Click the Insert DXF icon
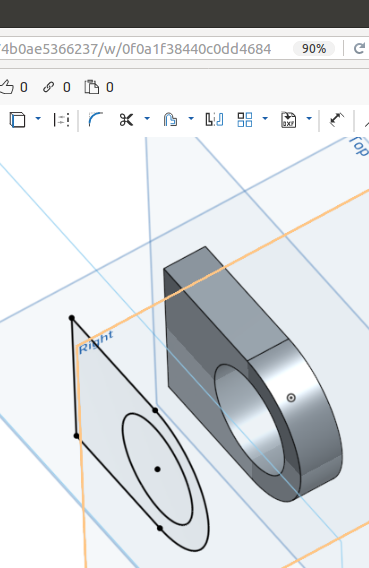Screen dimensions: 369x568 click(x=289, y=120)
